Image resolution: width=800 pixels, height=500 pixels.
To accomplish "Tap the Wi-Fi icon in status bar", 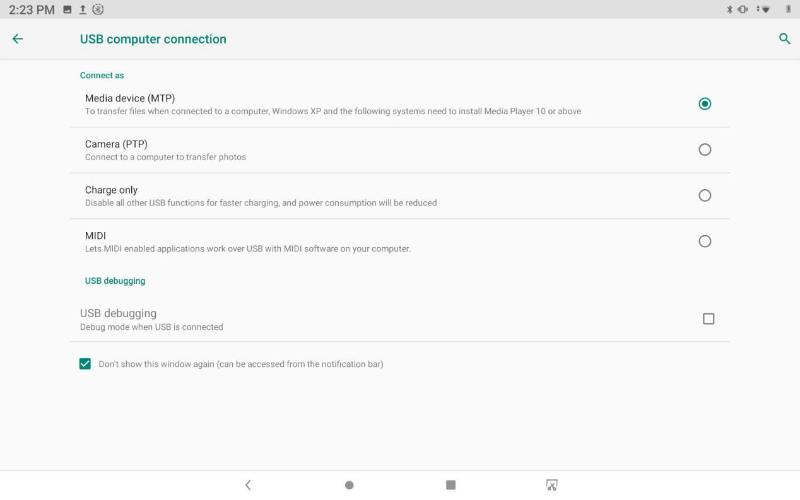I will click(x=765, y=9).
